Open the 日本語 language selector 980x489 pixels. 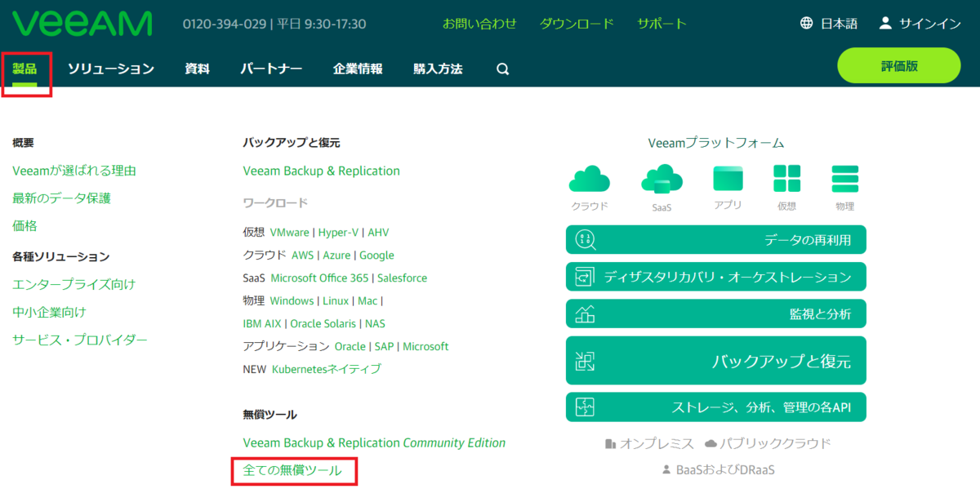click(x=839, y=24)
